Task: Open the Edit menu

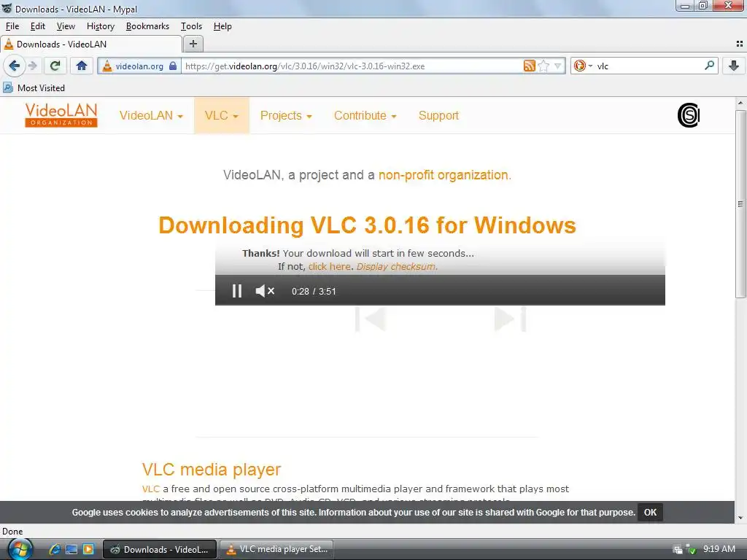Action: point(38,26)
